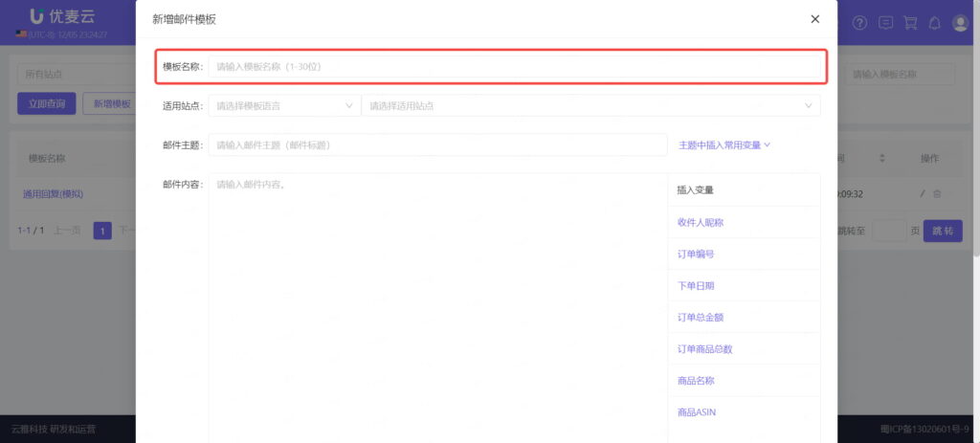The width and height of the screenshot is (980, 443).
Task: Click the 优麦云 logo
Action: [x=62, y=16]
